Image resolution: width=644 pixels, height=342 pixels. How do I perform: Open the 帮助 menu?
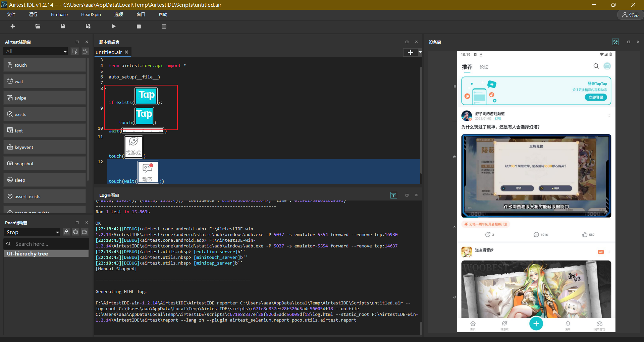(163, 14)
